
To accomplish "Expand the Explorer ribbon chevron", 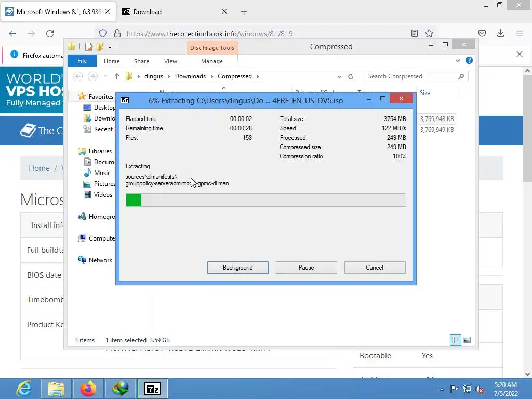I will tap(457, 60).
